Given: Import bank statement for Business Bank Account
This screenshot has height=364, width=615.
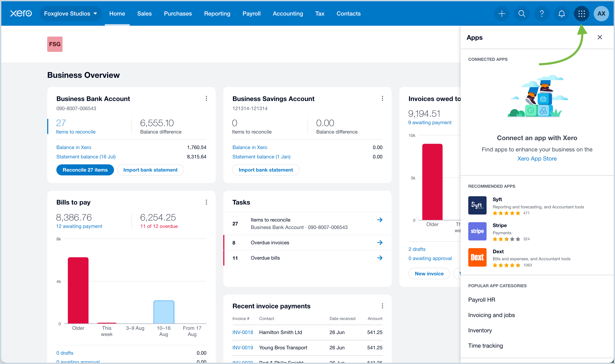Looking at the screenshot, I should (150, 170).
